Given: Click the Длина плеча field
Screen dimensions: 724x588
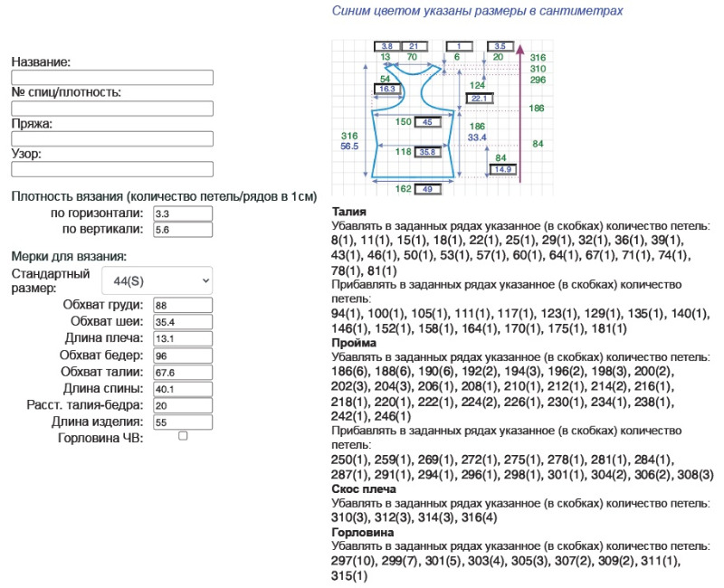Looking at the screenshot, I should [182, 338].
